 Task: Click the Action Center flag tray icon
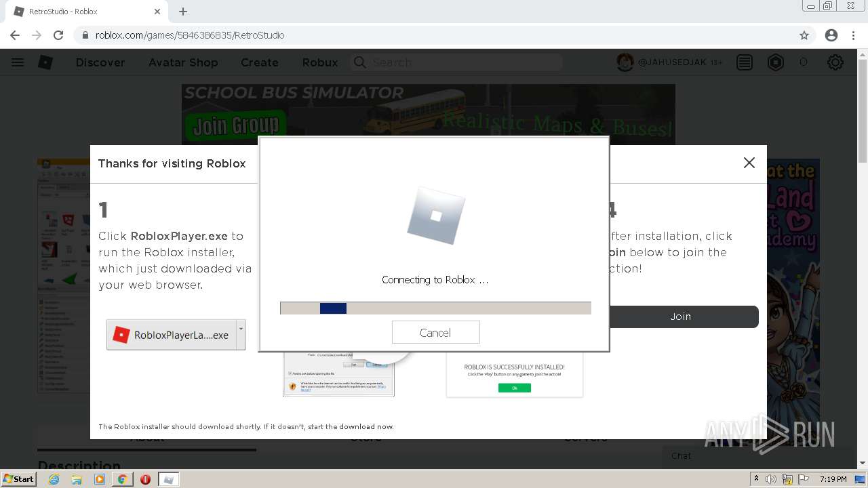click(x=803, y=479)
